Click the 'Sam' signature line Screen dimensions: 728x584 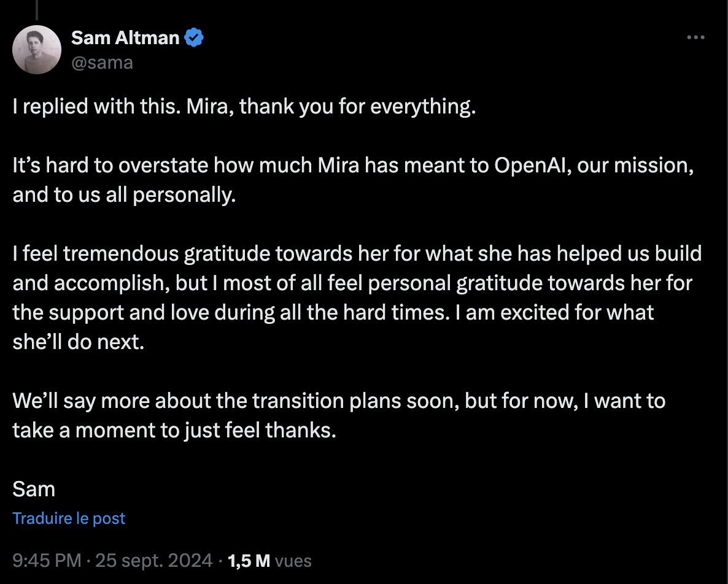[x=34, y=489]
